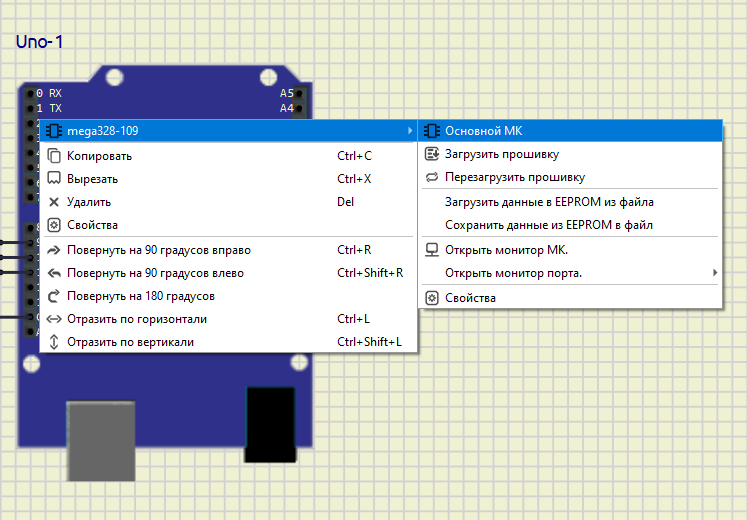Click the monitor icon for Открыть монитор МК

pos(432,250)
